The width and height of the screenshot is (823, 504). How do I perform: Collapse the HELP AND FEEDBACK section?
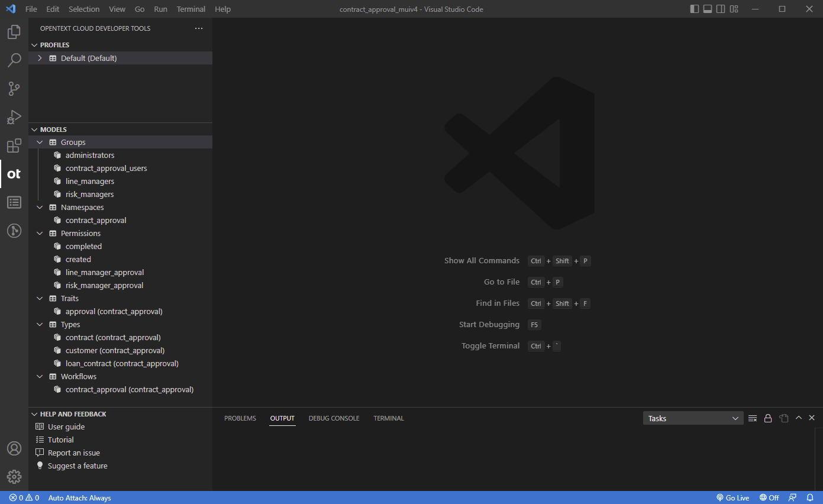click(x=34, y=414)
